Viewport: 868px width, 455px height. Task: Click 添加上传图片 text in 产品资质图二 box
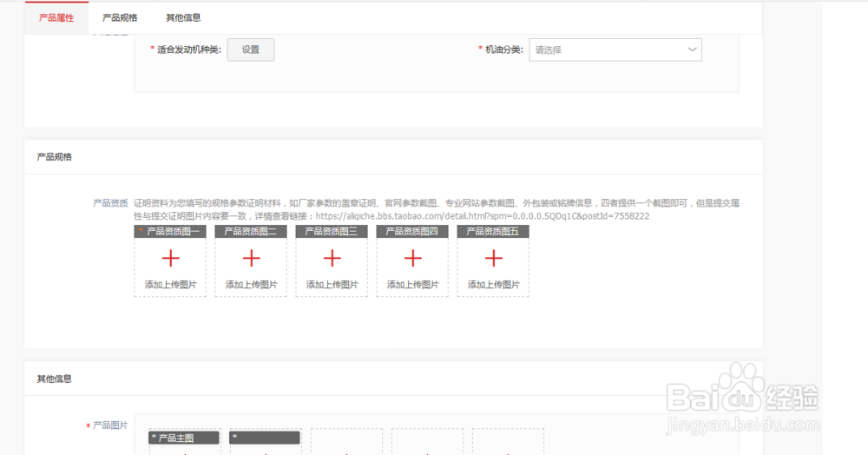point(252,285)
